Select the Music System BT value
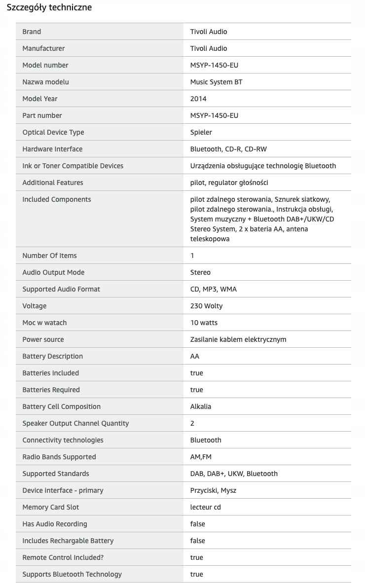This screenshot has height=588, width=365. [x=216, y=82]
